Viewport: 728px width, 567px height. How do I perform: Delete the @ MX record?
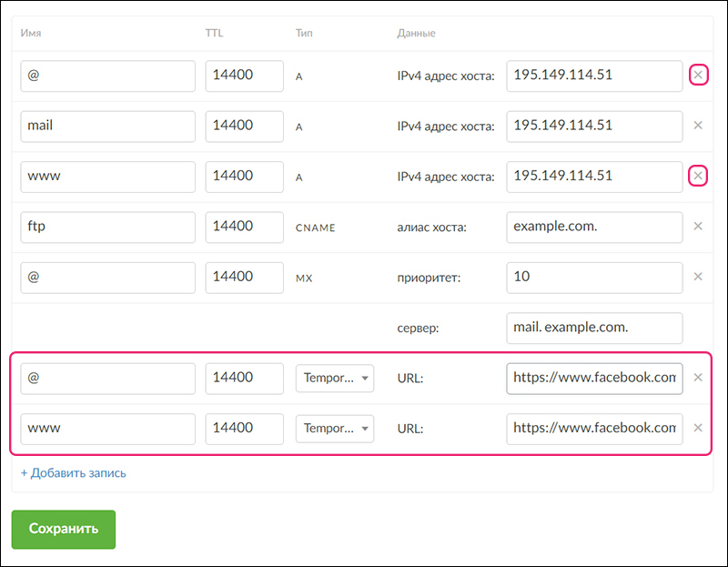(x=698, y=277)
